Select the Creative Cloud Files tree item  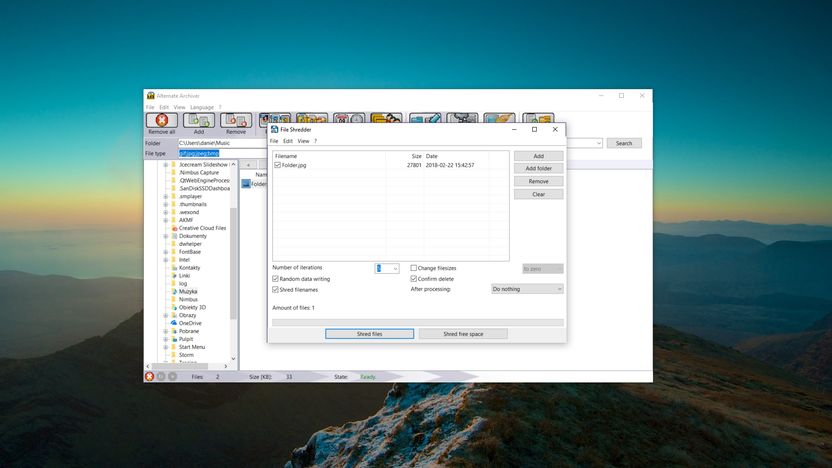[202, 228]
